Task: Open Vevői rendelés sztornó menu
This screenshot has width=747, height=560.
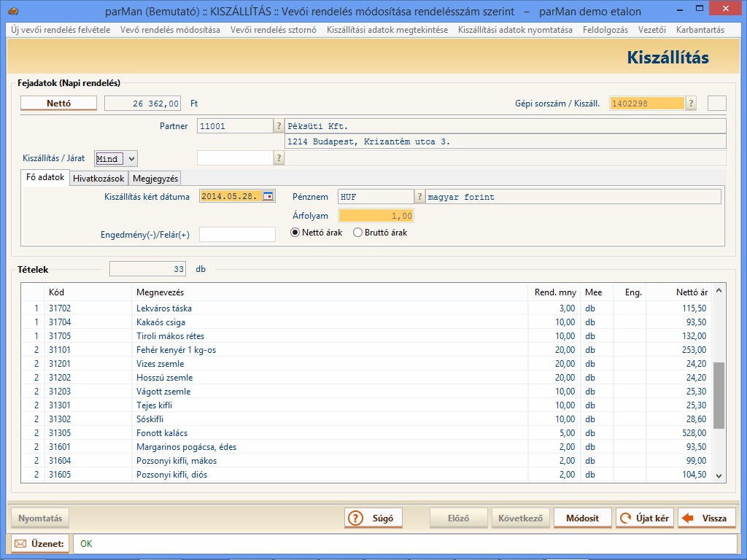Action: 274,29
